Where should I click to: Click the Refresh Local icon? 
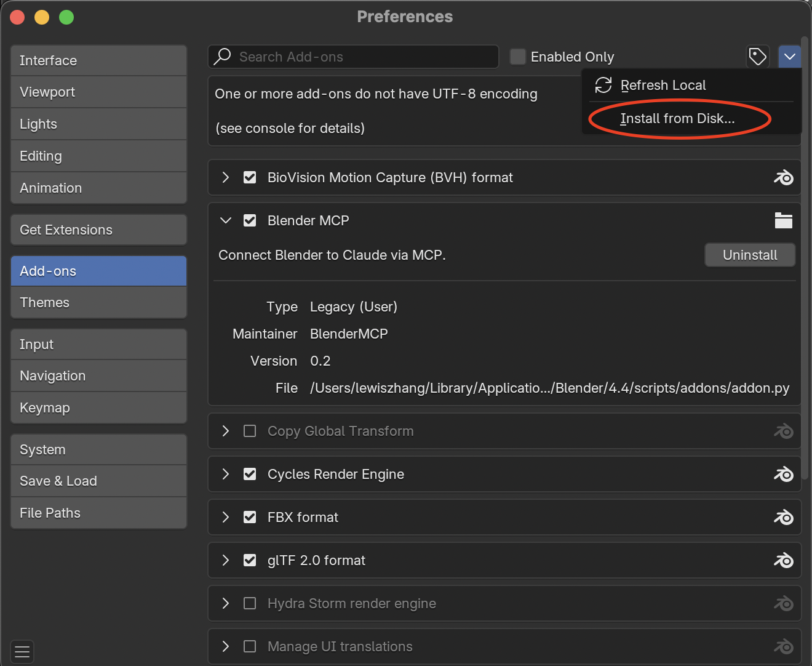coord(603,85)
